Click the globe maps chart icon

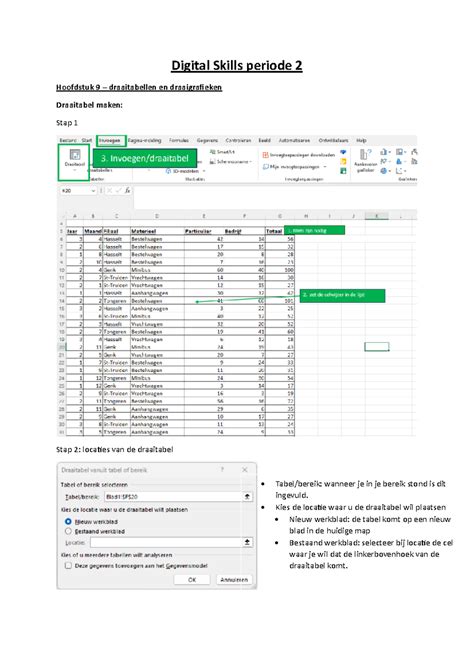click(x=384, y=171)
